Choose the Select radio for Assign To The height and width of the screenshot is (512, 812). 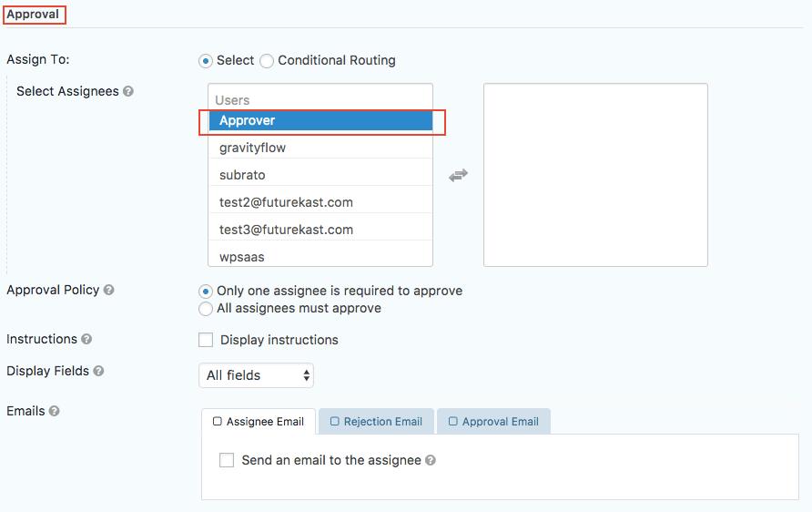(x=206, y=61)
